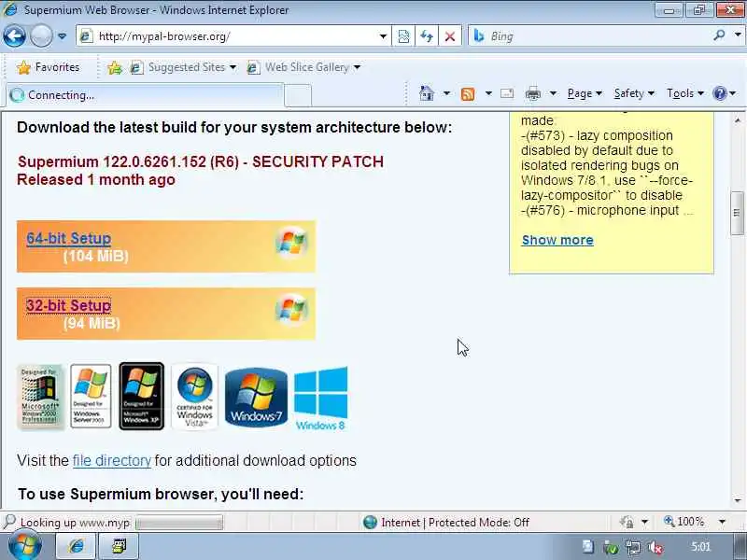Click the Windows logo on 32-bit banner
Viewport: 747px width, 560px height.
coord(291,309)
